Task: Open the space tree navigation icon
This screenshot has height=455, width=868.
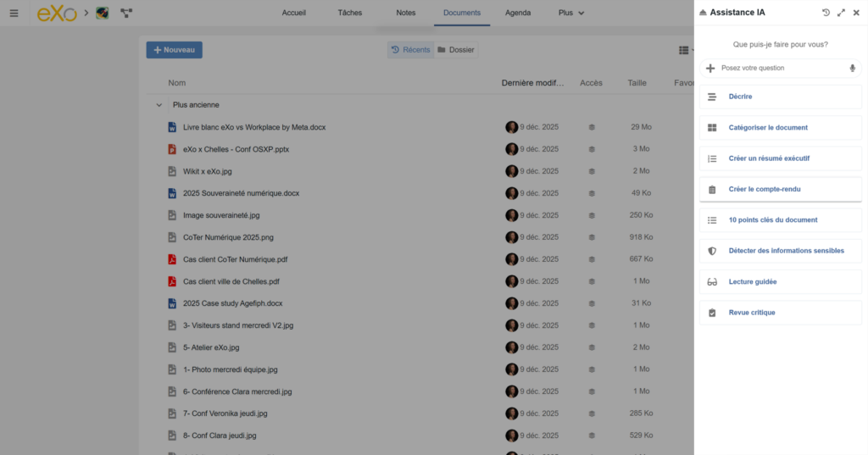Action: coord(126,14)
